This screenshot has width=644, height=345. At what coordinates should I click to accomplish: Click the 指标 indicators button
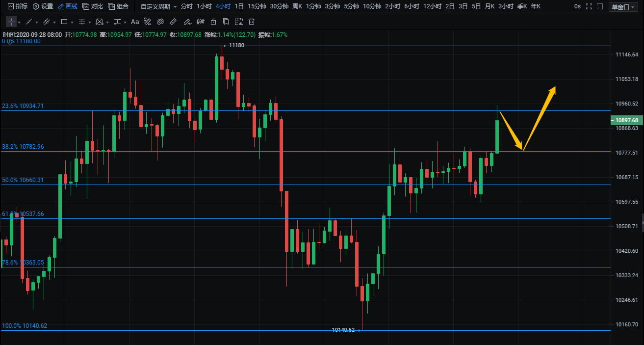17,6
